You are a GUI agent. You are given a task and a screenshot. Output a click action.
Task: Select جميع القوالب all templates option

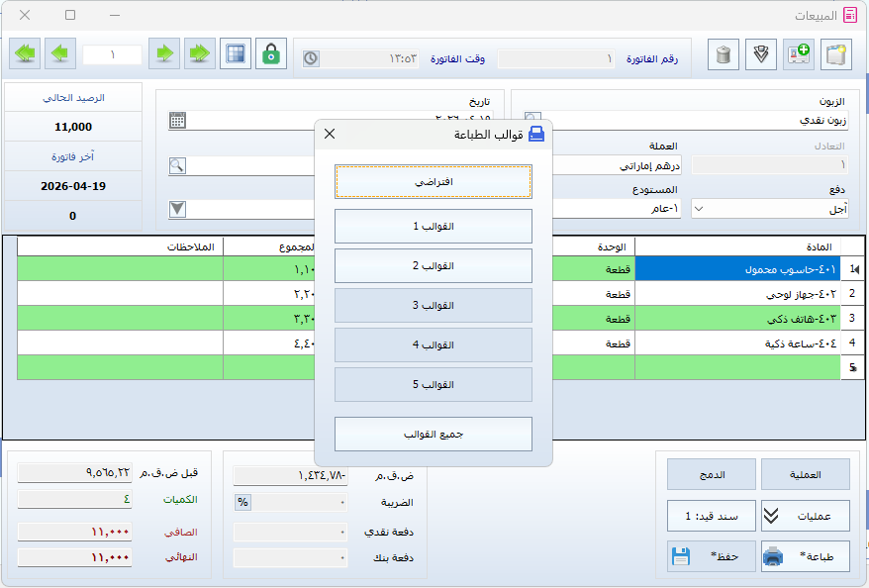[434, 434]
